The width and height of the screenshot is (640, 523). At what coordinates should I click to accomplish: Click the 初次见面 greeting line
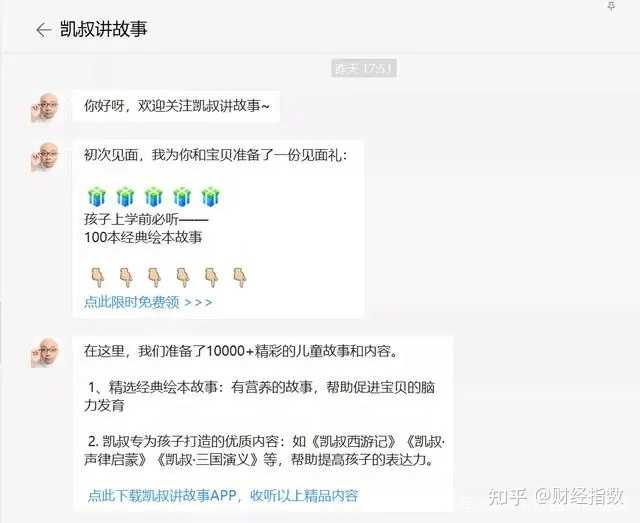[216, 155]
